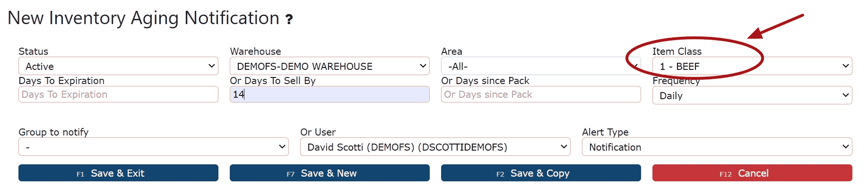Expand the Warehouse dropdown
This screenshot has height=187, width=868.
coord(330,66)
